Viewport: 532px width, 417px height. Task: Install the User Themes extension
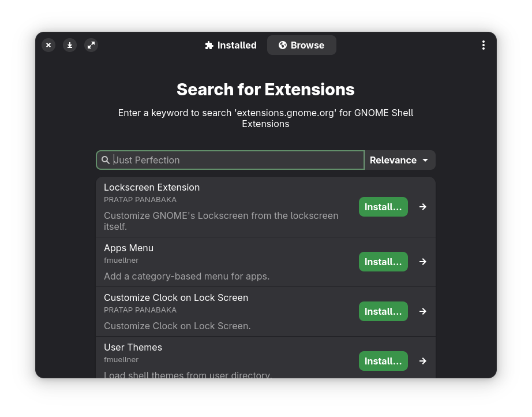383,361
